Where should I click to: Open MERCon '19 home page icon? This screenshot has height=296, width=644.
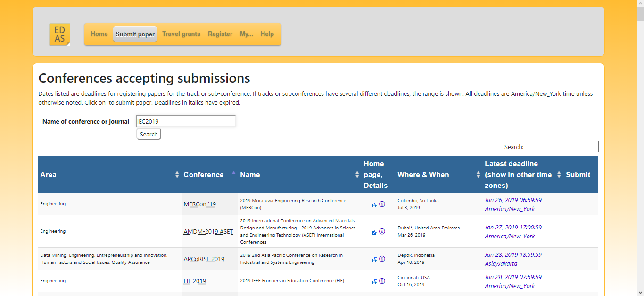375,204
